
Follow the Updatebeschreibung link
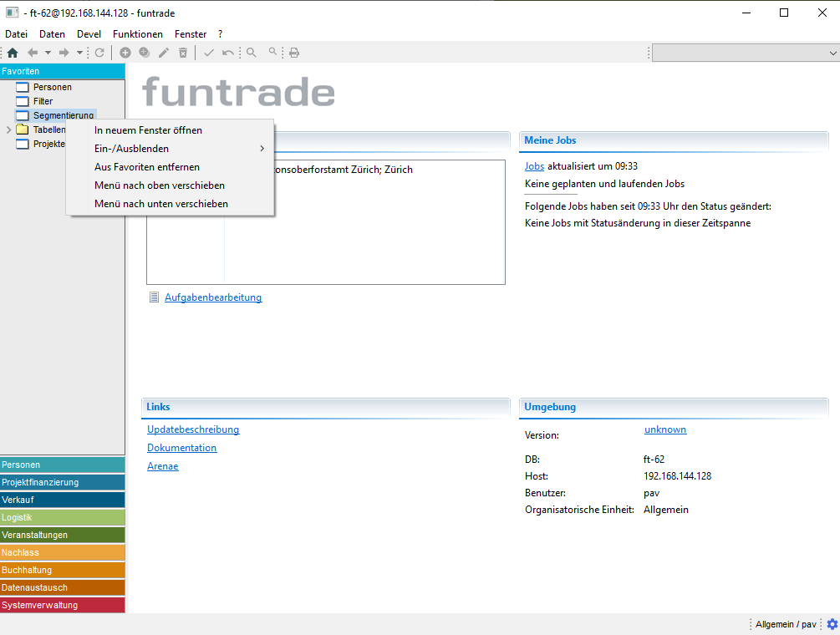193,429
